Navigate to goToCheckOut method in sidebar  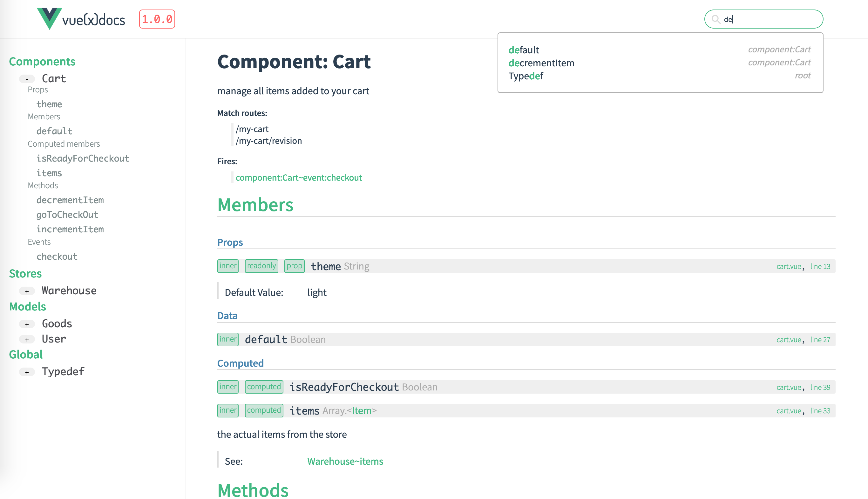click(x=67, y=215)
